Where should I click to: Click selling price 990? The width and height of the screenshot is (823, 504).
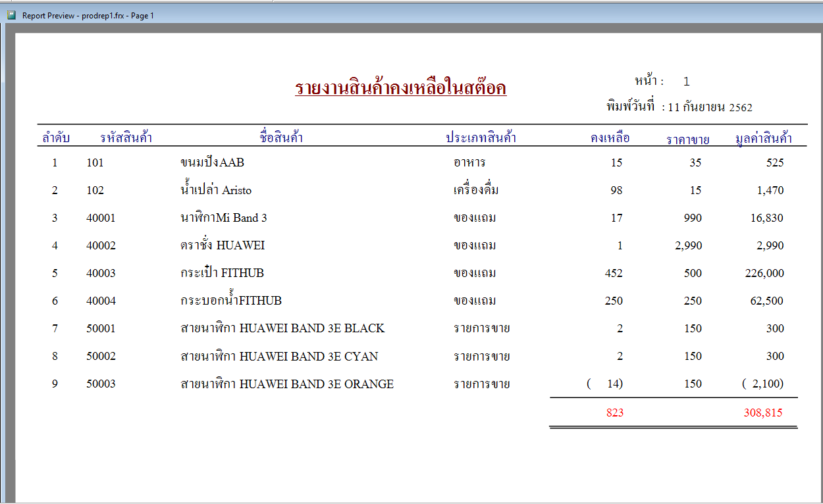693,218
